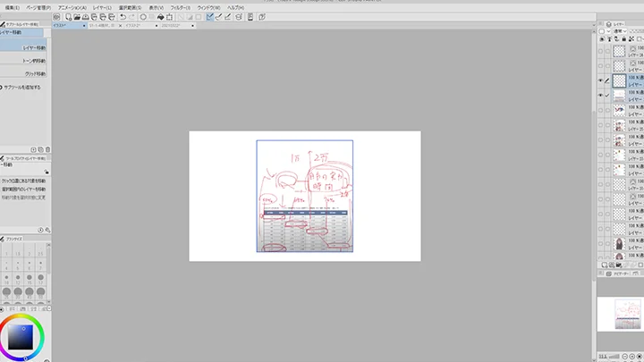Viewport: 644px width, 362px height.
Task: Toggle lock layer padlock icon
Action: [624, 39]
